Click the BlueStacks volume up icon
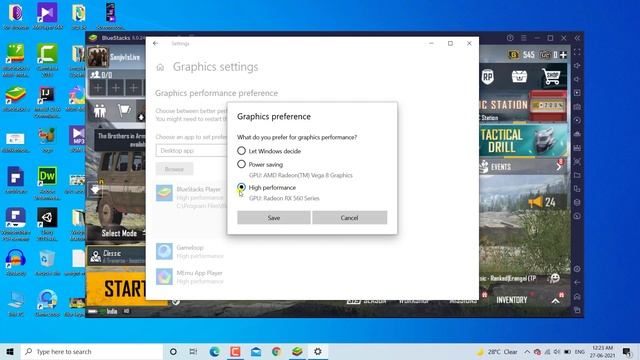This screenshot has width=640, height=360. [577, 66]
